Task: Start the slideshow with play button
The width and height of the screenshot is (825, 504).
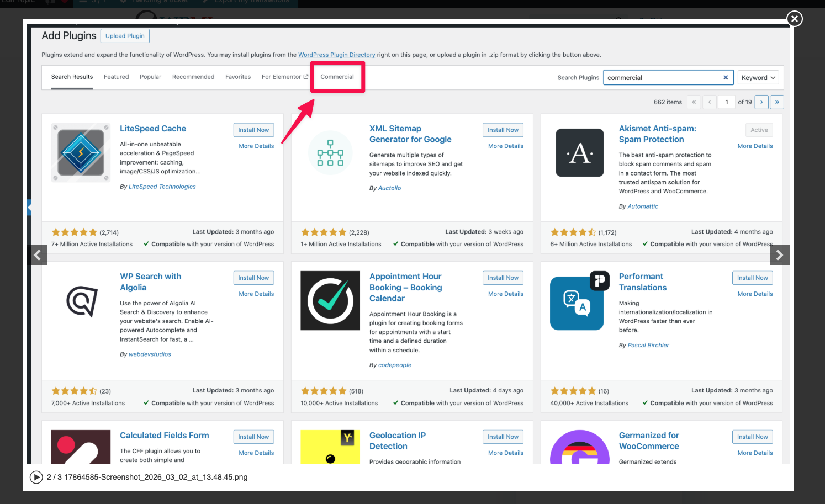Action: [x=36, y=477]
